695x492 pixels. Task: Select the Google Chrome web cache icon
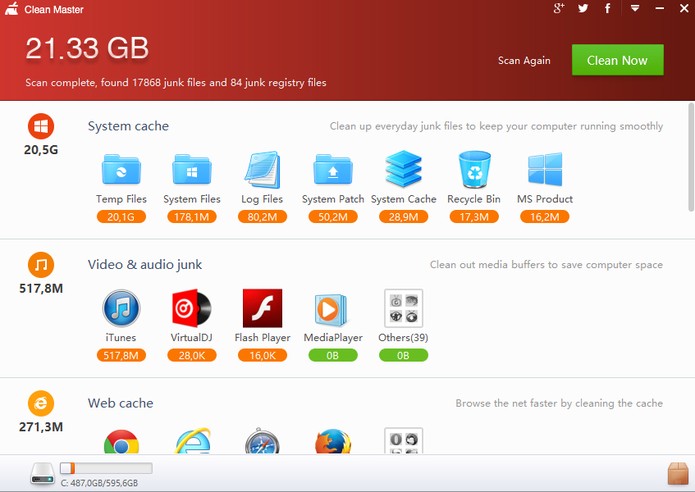tap(121, 441)
